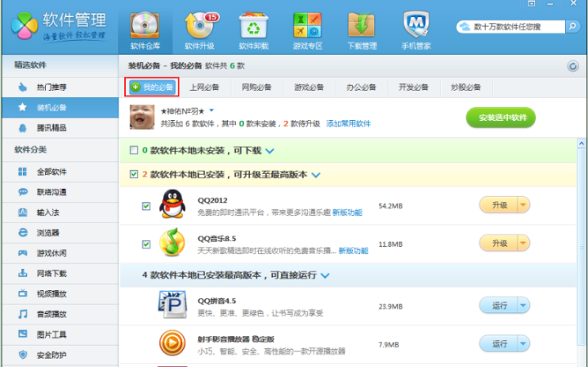Click the 软件管理 colorful clover logo

pyautogui.click(x=24, y=25)
